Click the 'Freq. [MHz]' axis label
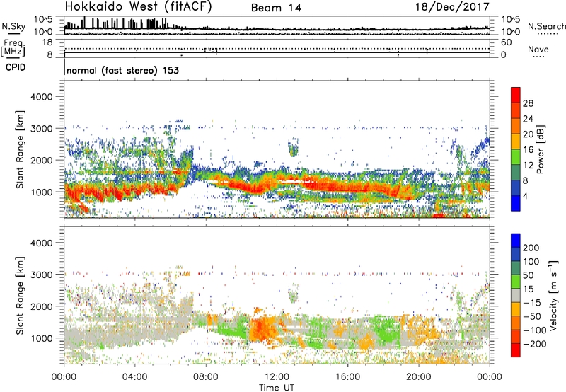This screenshot has width=566, height=392. tap(13, 48)
